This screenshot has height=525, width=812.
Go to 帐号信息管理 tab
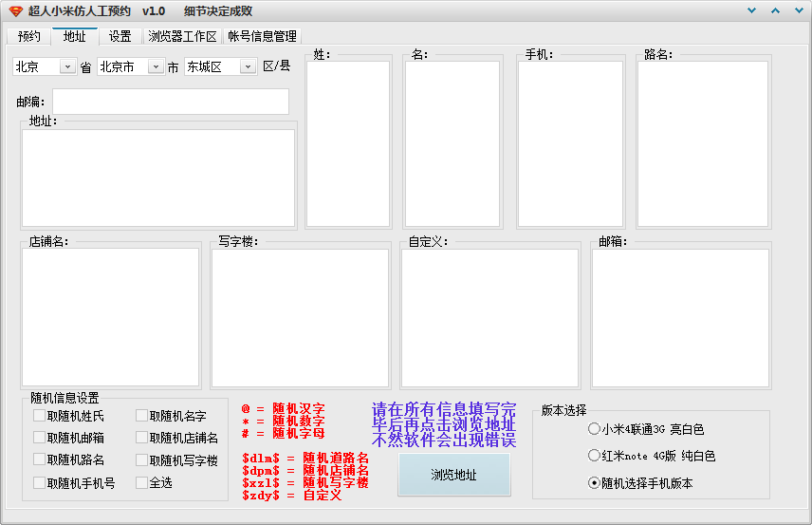pos(262,36)
